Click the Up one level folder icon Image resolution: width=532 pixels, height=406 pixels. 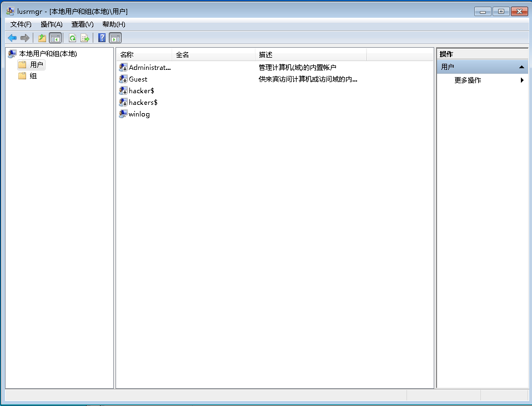[42, 38]
